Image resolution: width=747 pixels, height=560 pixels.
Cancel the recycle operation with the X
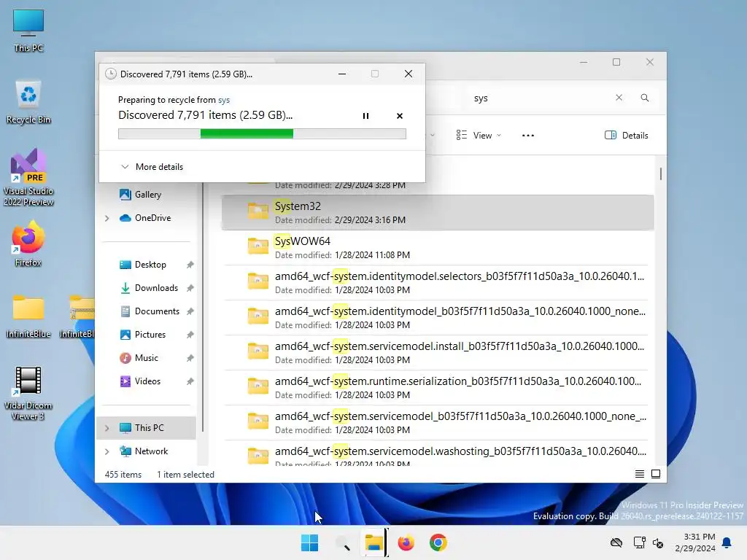(x=399, y=116)
